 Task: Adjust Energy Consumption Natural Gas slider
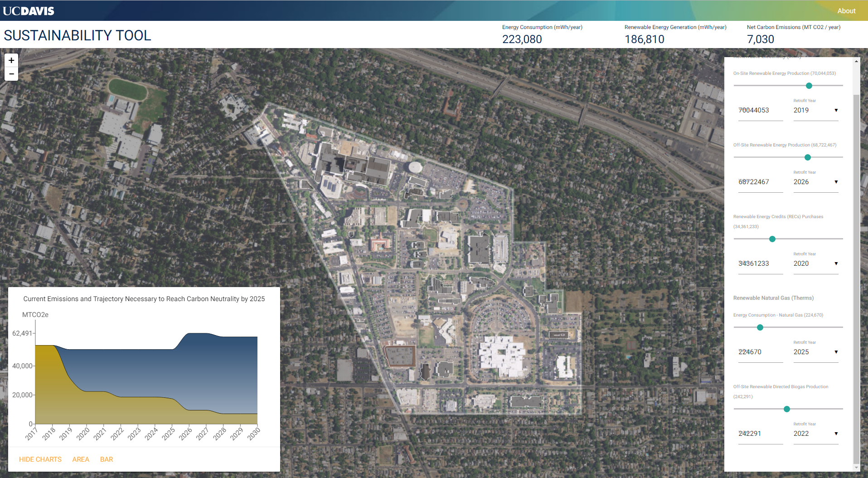760,327
